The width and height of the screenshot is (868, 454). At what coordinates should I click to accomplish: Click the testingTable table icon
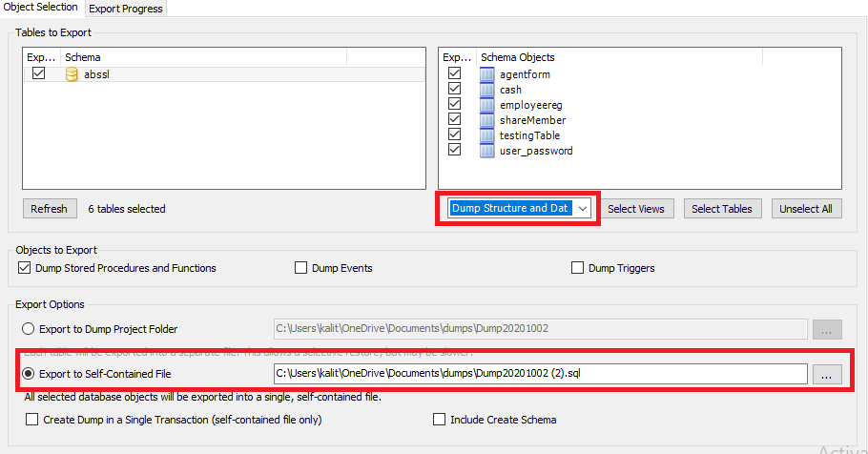[x=486, y=135]
